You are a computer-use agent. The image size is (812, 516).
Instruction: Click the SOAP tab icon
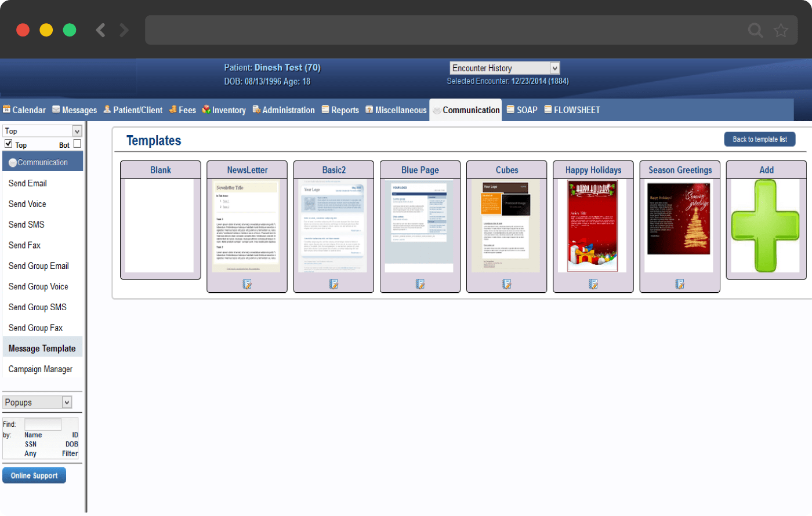(510, 109)
